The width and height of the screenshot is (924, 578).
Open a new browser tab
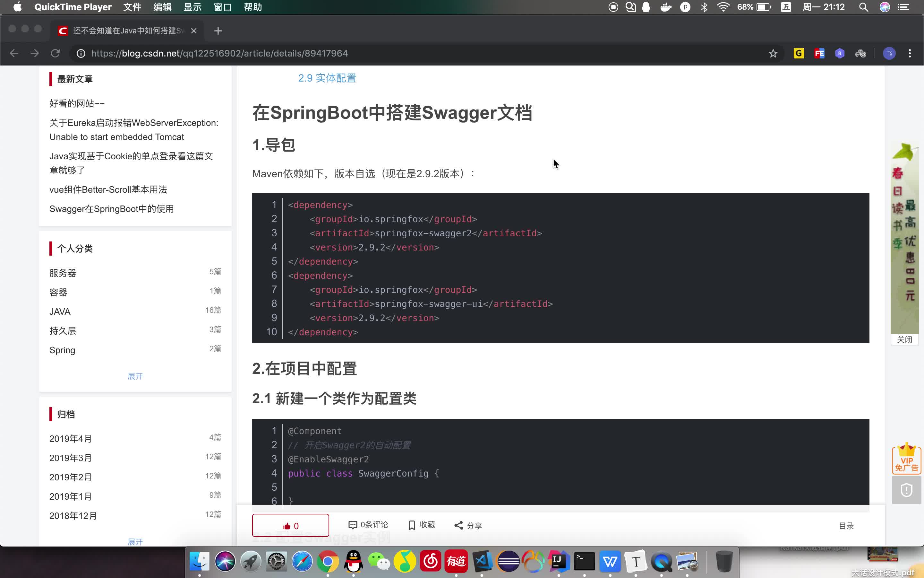point(218,31)
